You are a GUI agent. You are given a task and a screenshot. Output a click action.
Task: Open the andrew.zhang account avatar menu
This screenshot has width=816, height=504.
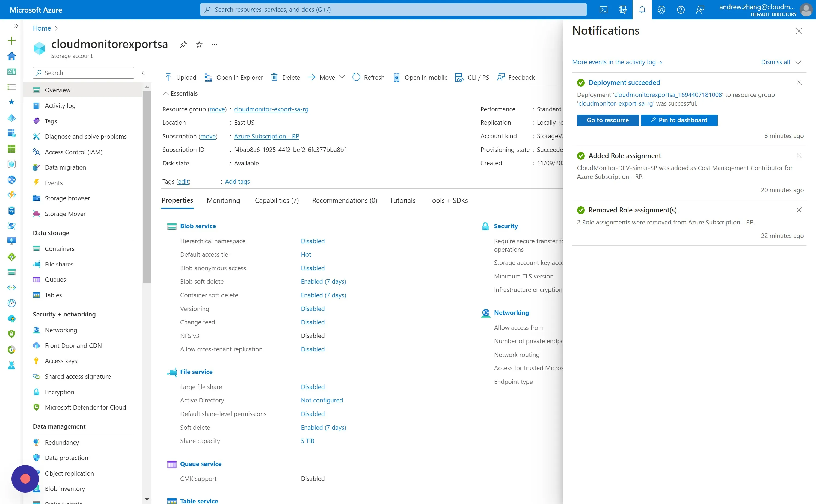[806, 10]
